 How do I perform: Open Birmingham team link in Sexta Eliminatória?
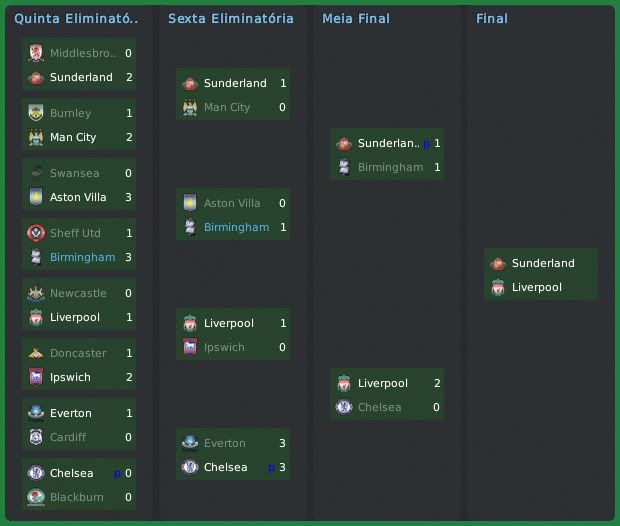[236, 227]
